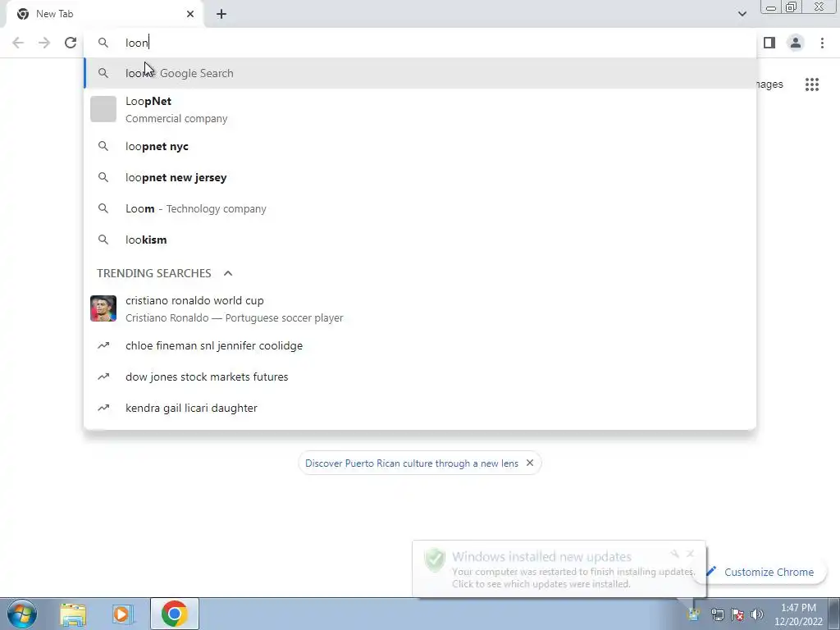Collapse the Trending Searches section
Screen dimensions: 840x630
(228, 273)
